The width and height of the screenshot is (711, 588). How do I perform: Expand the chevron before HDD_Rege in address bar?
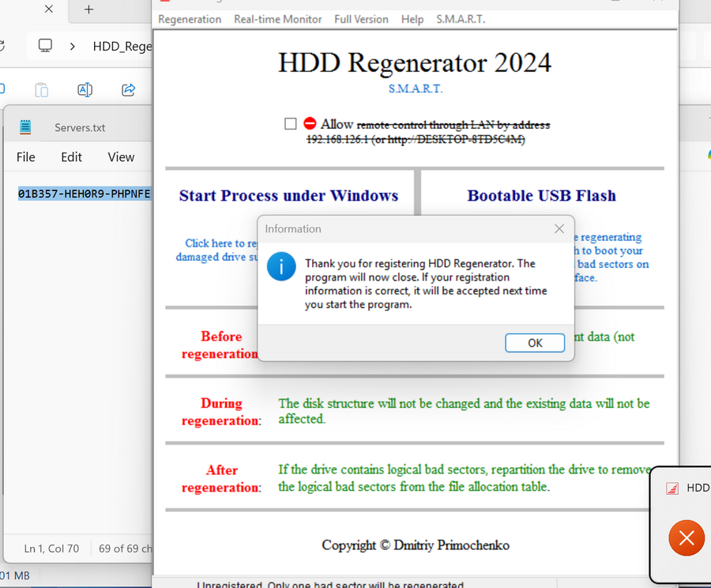(x=73, y=46)
